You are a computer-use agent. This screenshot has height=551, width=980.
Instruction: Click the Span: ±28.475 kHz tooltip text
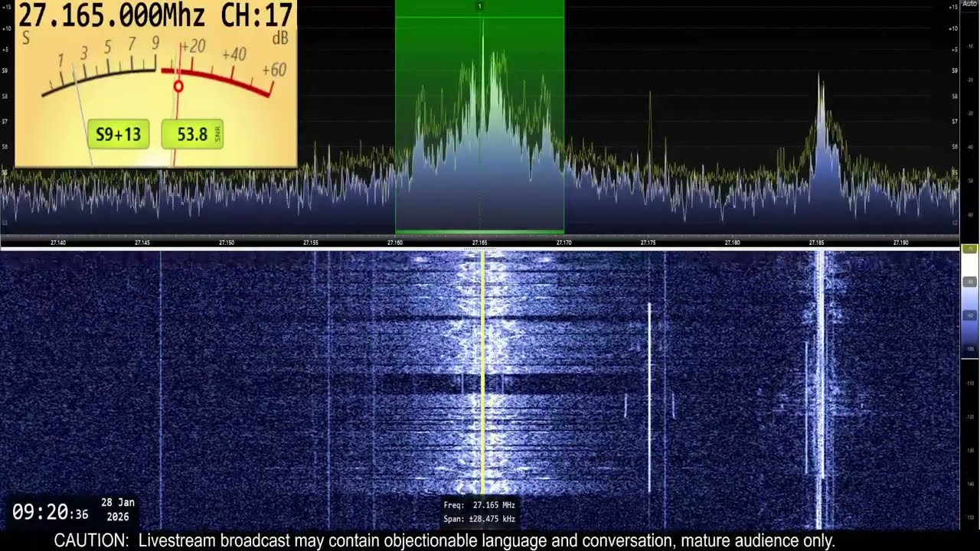click(479, 519)
